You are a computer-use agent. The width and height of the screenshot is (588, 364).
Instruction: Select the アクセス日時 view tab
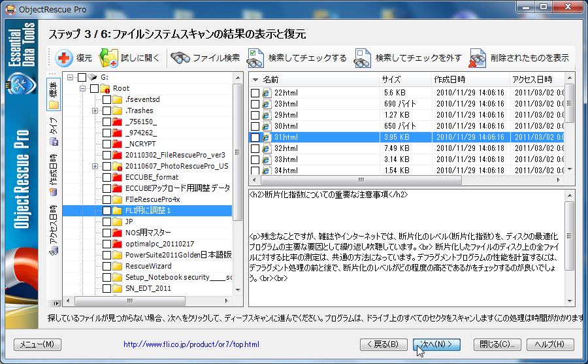coord(54,230)
